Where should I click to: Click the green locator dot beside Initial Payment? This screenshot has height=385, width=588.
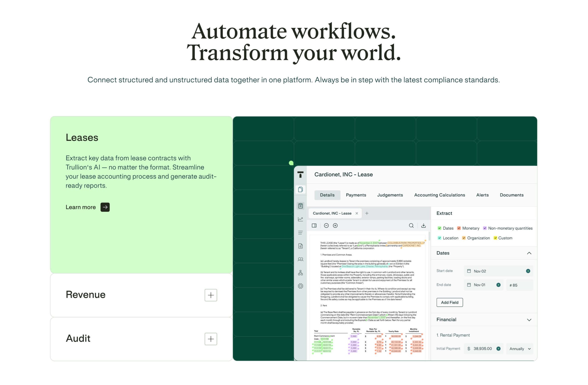498,349
